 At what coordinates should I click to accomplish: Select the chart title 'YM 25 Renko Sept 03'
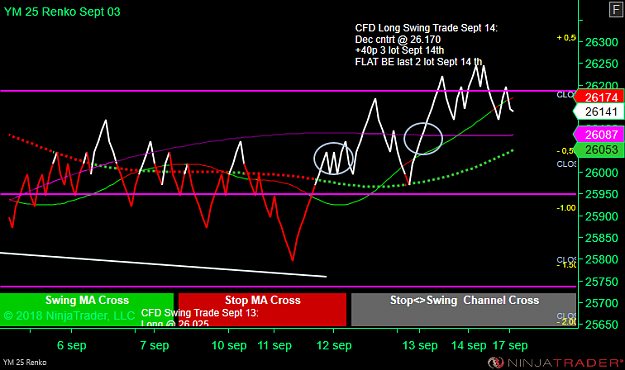pos(62,12)
